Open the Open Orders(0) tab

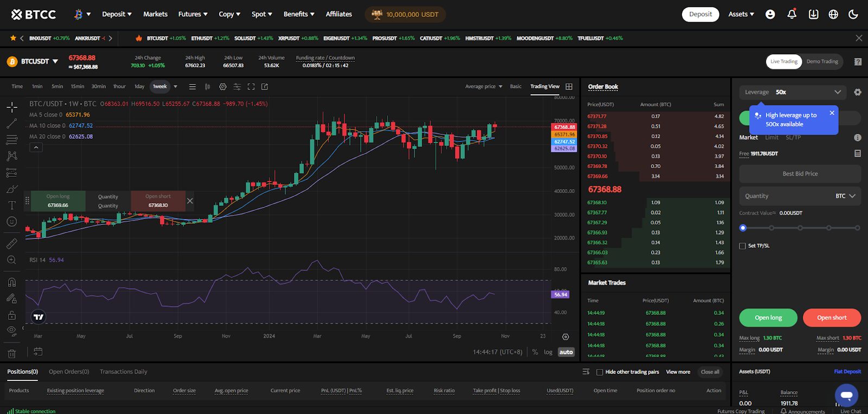69,372
